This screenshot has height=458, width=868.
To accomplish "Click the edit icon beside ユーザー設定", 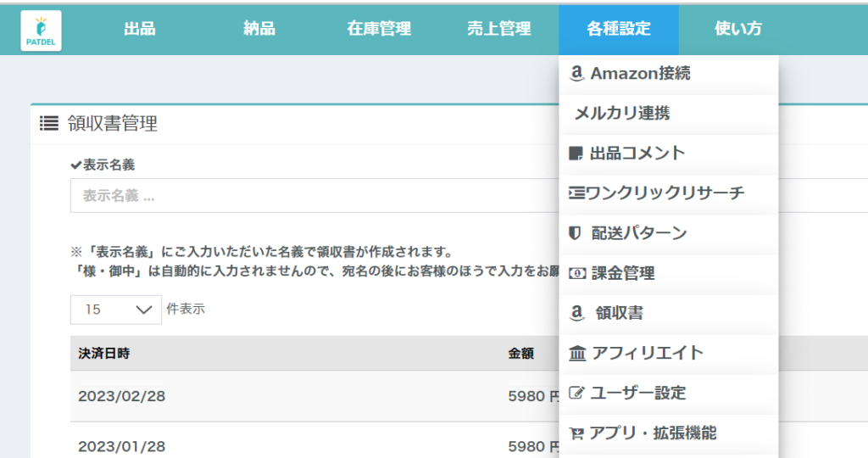I will point(576,393).
